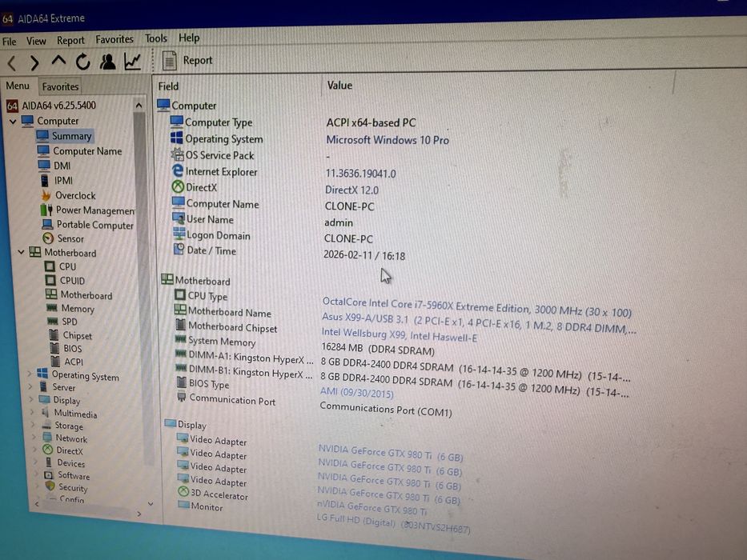
Task: Go back using the left arrow toolbar icon
Action: pyautogui.click(x=12, y=63)
